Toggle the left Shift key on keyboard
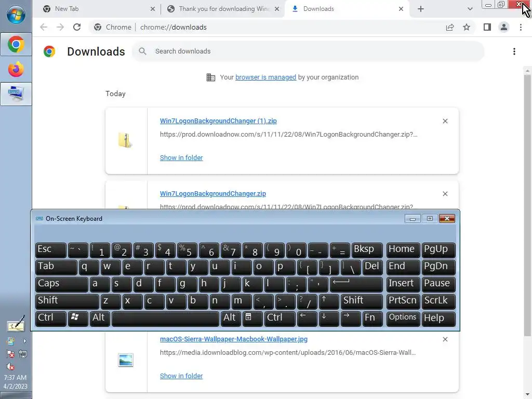The width and height of the screenshot is (532, 399). [x=67, y=301]
